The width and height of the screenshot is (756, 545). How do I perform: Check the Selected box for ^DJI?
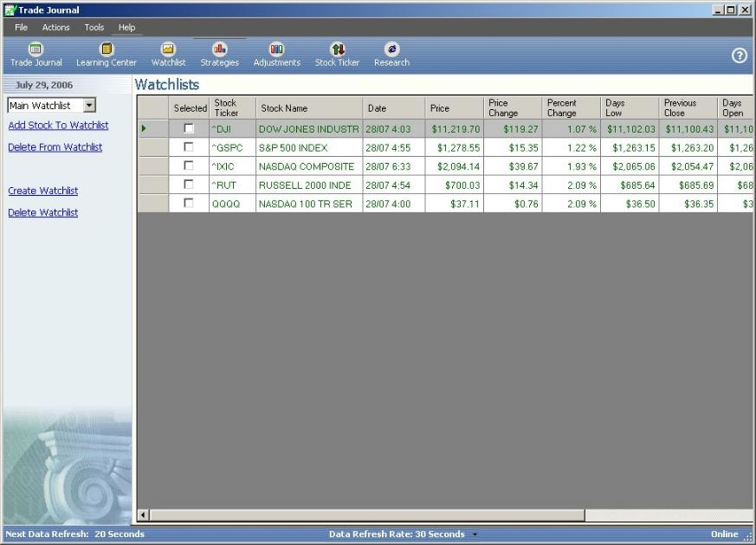[x=189, y=128]
